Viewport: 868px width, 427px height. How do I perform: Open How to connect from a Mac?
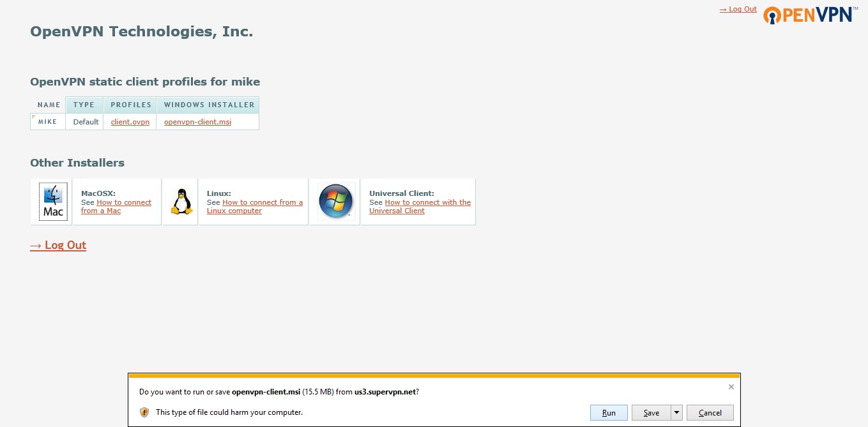coord(116,207)
